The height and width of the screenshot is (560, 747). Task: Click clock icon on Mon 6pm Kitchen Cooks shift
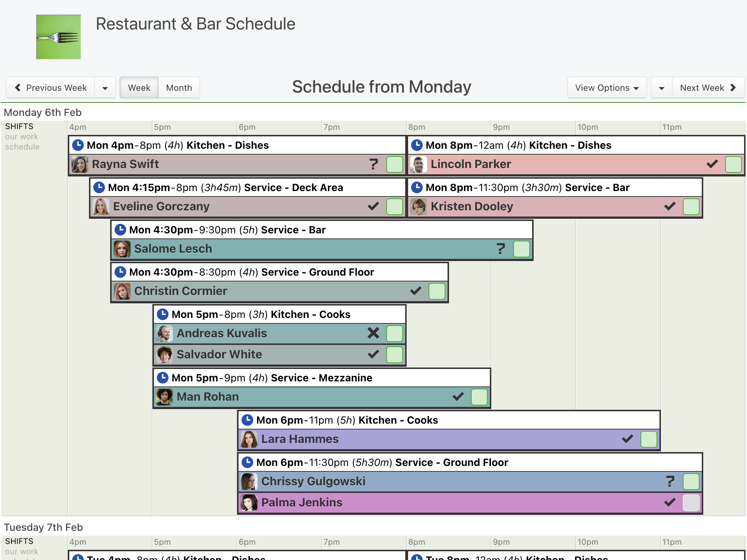[x=247, y=420]
